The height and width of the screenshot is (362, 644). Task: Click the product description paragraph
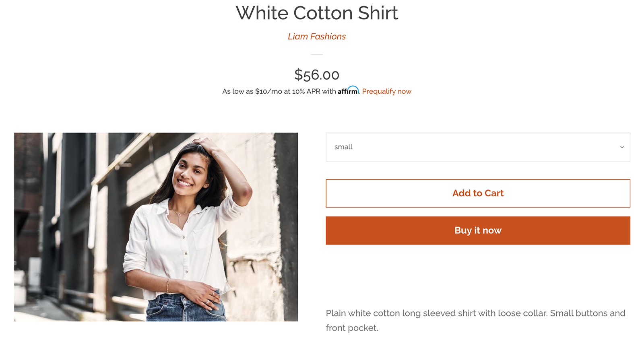[475, 320]
